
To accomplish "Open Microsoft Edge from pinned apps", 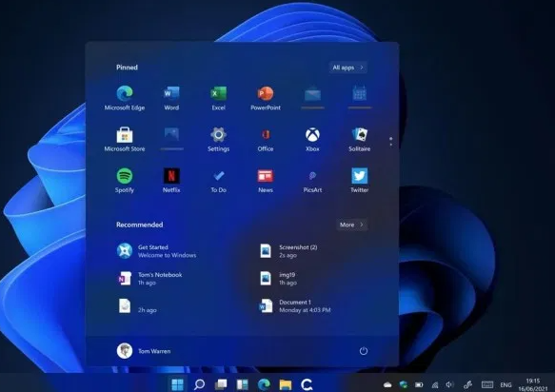I will 125,98.
